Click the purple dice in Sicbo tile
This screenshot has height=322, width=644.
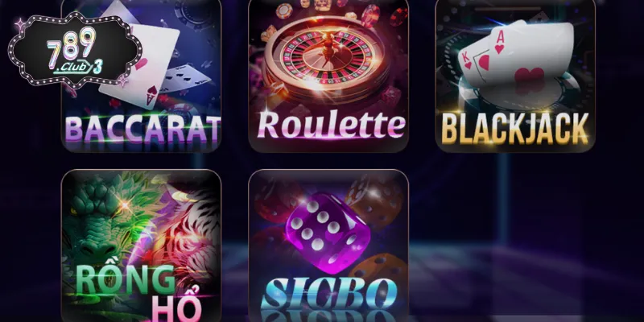click(328, 233)
